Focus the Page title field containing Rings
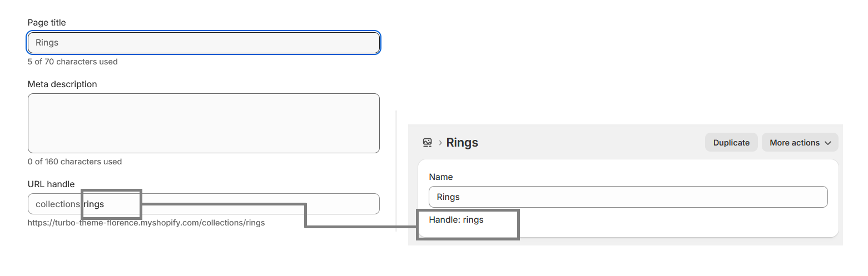This screenshot has height=276, width=868. coord(204,43)
